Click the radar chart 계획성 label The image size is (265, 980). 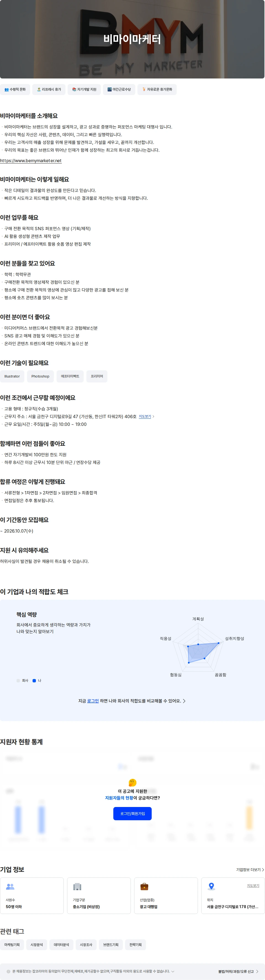[198, 619]
